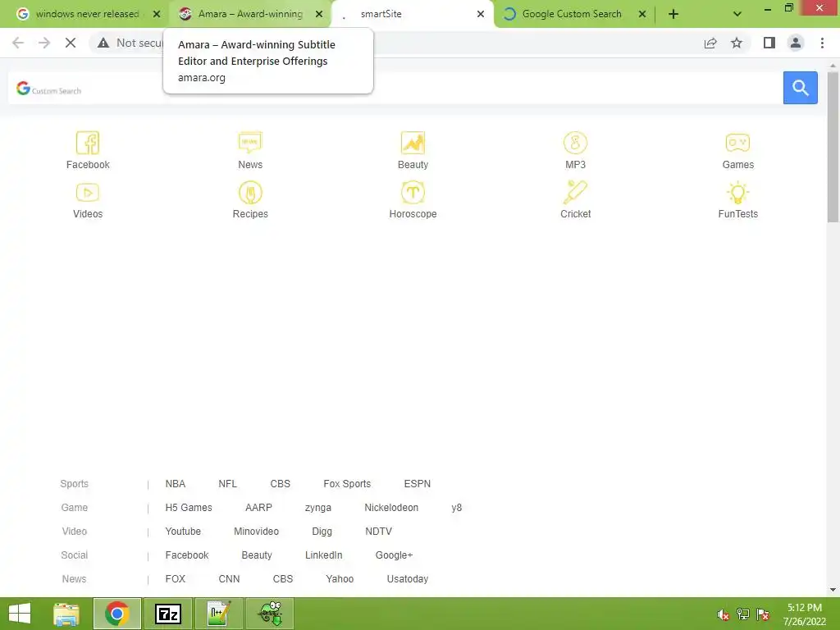The height and width of the screenshot is (630, 840).
Task: Share this page icon
Action: point(710,43)
